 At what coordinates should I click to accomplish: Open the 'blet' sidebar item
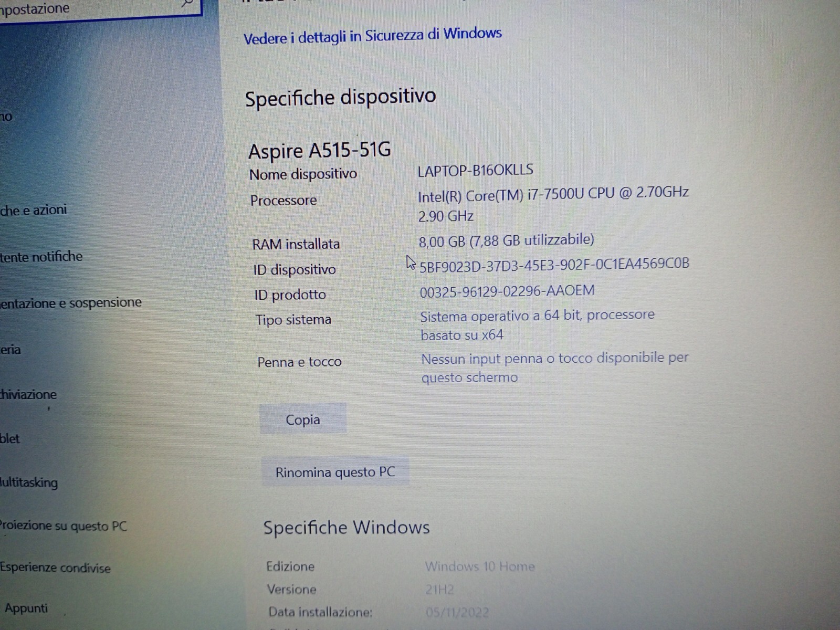(x=10, y=438)
